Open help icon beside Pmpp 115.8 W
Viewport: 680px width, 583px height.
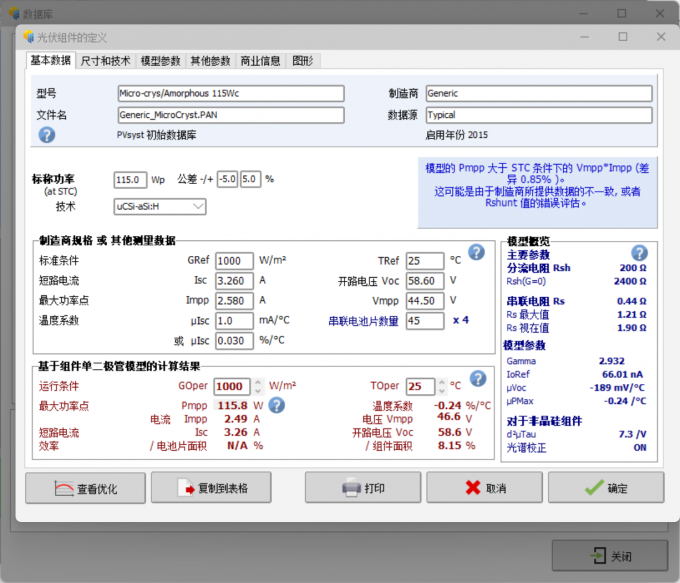(x=277, y=406)
